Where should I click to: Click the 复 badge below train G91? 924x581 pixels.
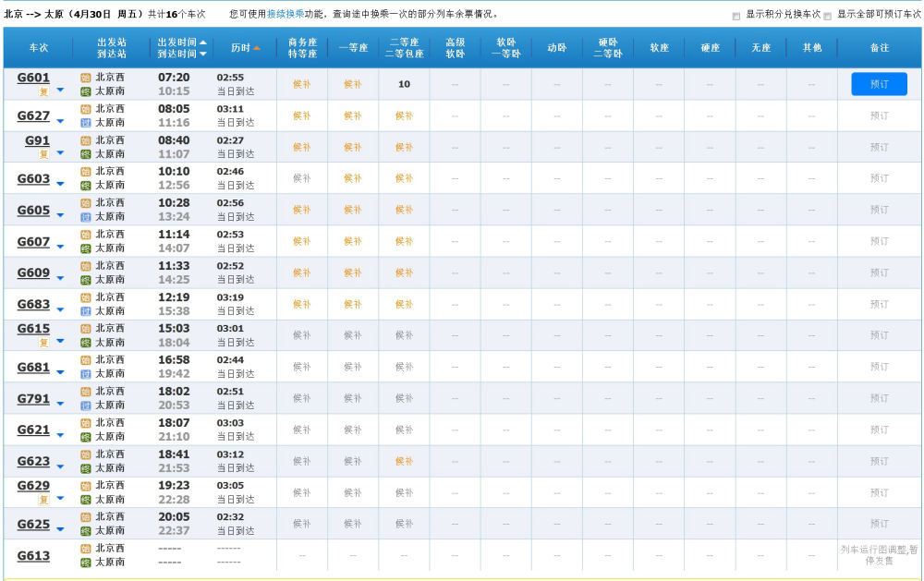click(43, 154)
